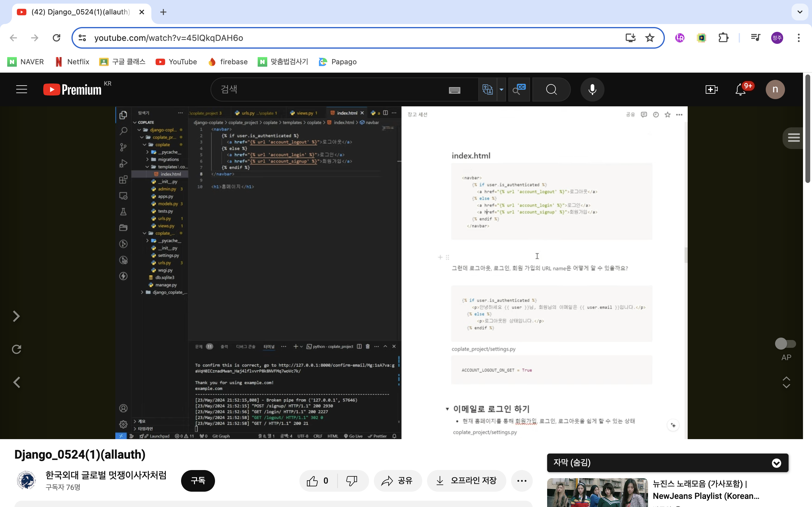
Task: Click the magnifier search button
Action: [551, 90]
